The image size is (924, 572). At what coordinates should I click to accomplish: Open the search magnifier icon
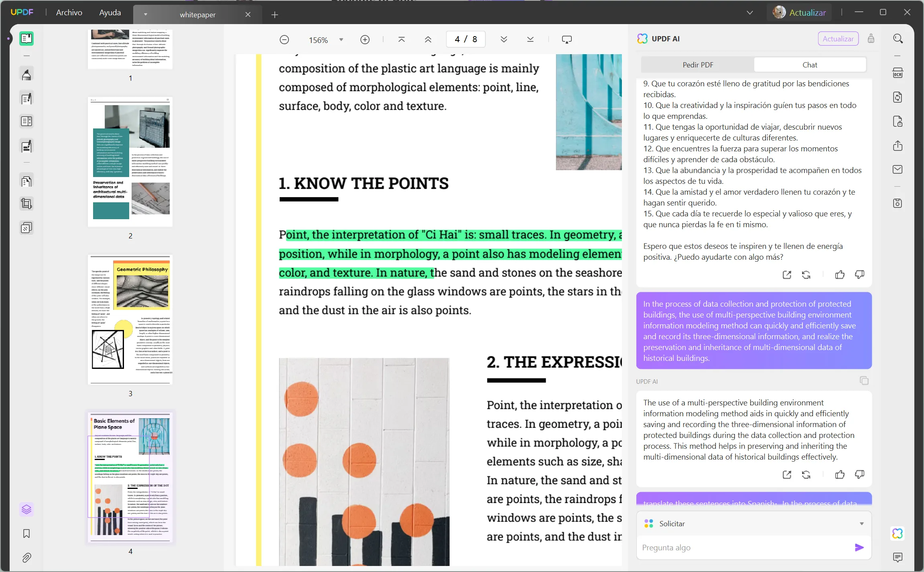click(898, 39)
